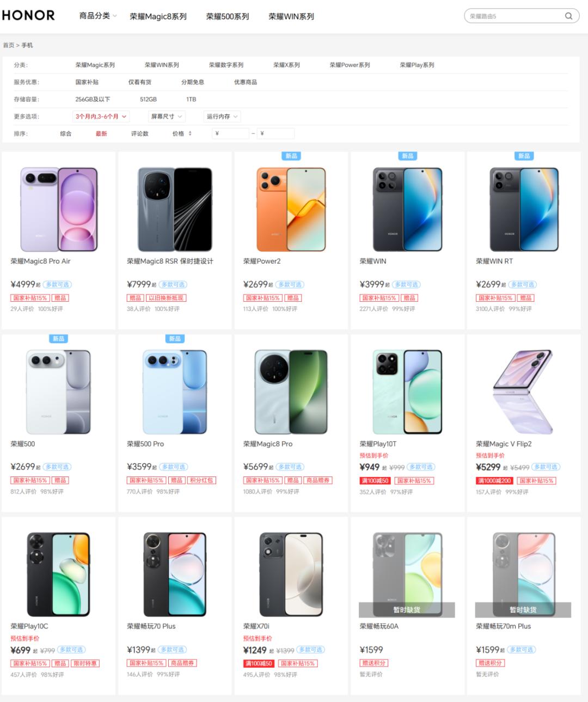Click the price sort arrows icon

pyautogui.click(x=190, y=133)
